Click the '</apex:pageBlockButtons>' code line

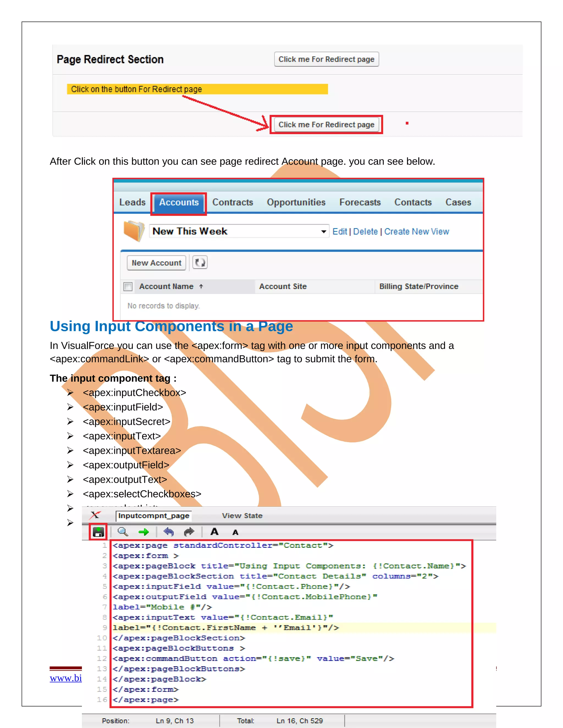(x=179, y=669)
